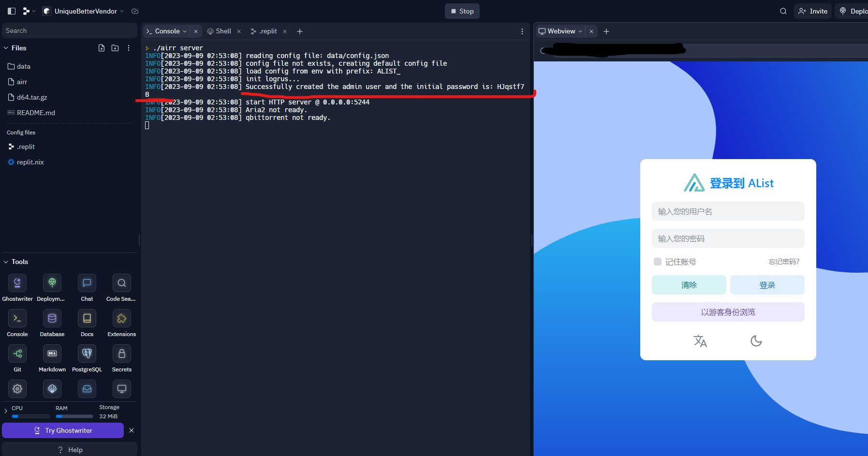Click the Deploy button
868x456 pixels.
pyautogui.click(x=852, y=11)
